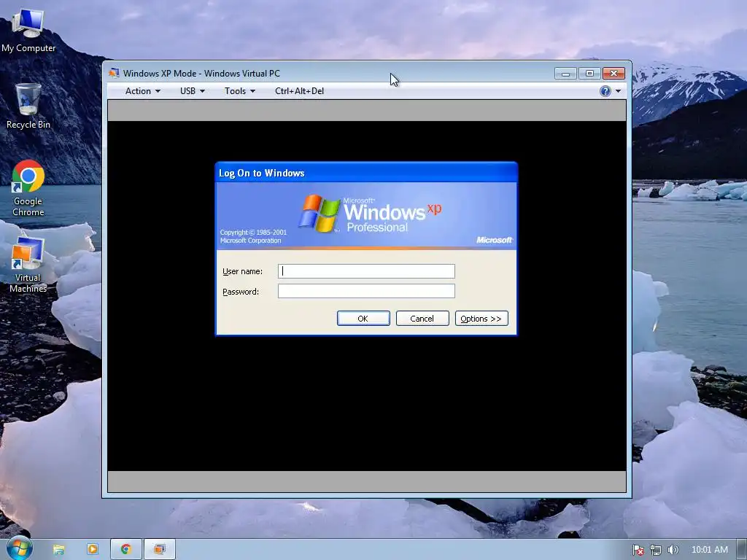
Task: Click the Virtual PC title bar icon
Action: point(114,74)
